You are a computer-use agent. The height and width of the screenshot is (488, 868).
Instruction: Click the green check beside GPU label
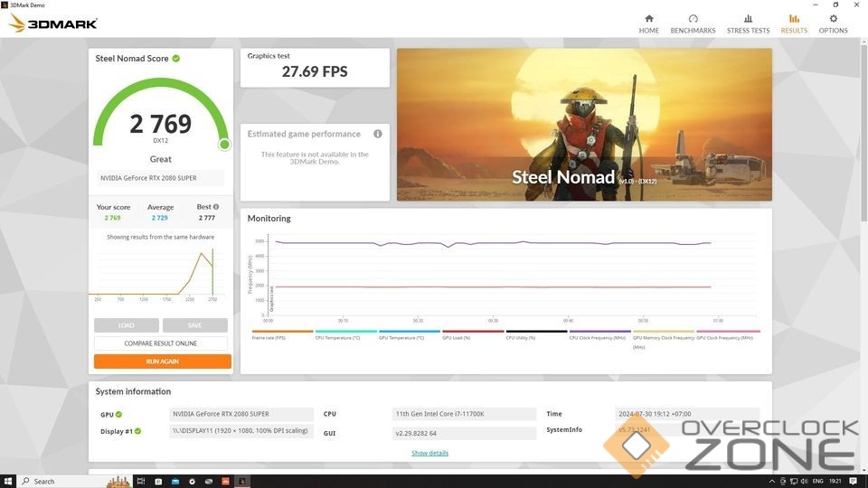coord(119,414)
